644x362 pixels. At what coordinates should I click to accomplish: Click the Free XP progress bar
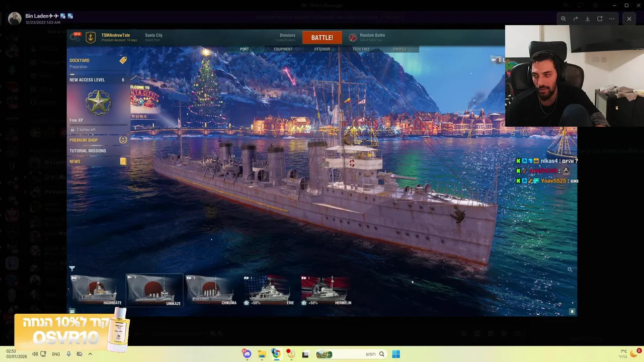tap(99, 124)
